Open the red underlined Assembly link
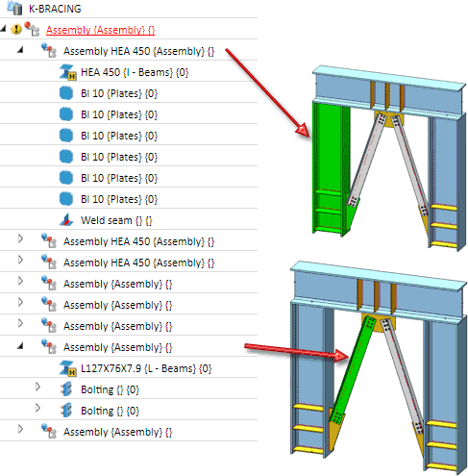 tap(100, 30)
